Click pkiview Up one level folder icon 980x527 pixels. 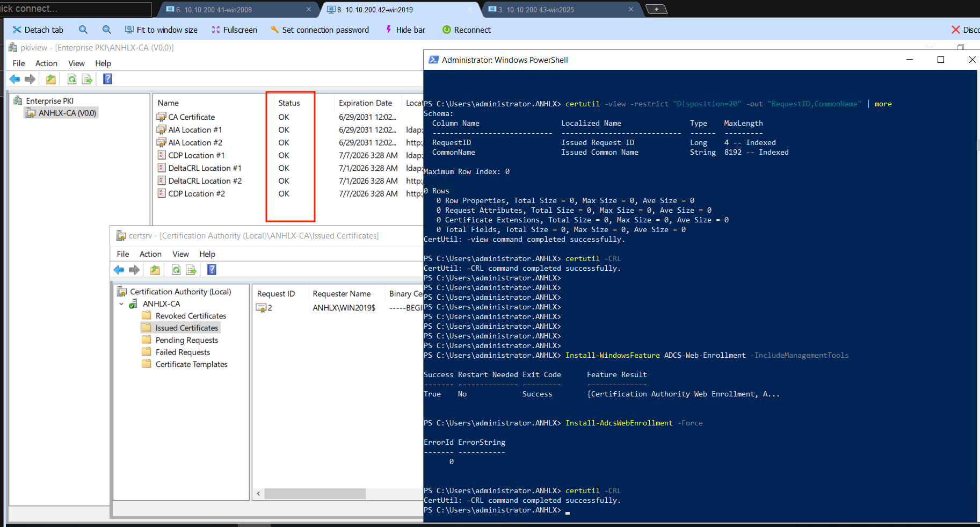coord(50,80)
